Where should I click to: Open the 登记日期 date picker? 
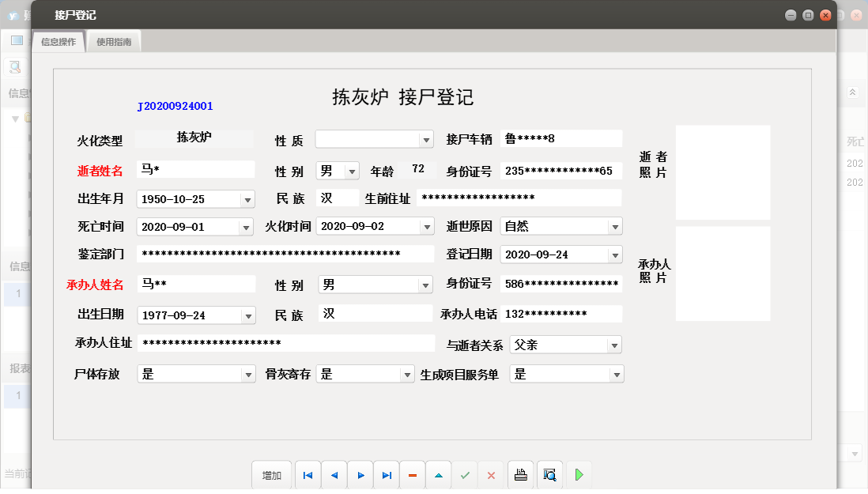pyautogui.click(x=615, y=254)
